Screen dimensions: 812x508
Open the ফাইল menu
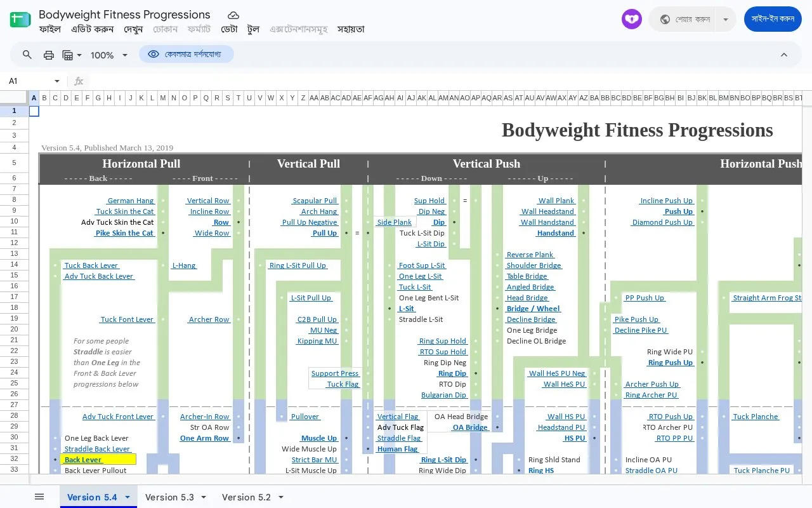point(50,29)
